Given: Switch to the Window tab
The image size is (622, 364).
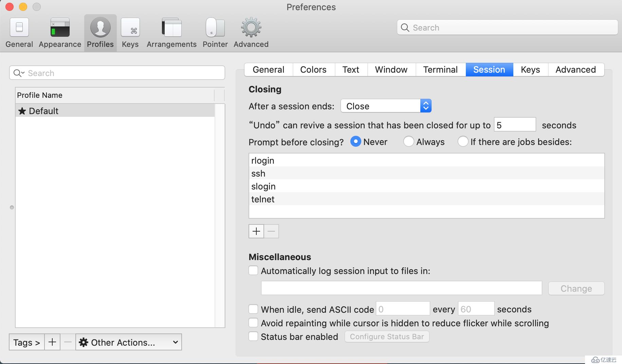Looking at the screenshot, I should pyautogui.click(x=391, y=70).
